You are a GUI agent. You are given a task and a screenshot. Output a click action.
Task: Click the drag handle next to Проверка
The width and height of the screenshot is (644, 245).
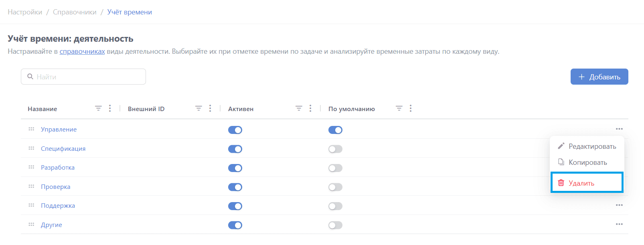pyautogui.click(x=31, y=186)
